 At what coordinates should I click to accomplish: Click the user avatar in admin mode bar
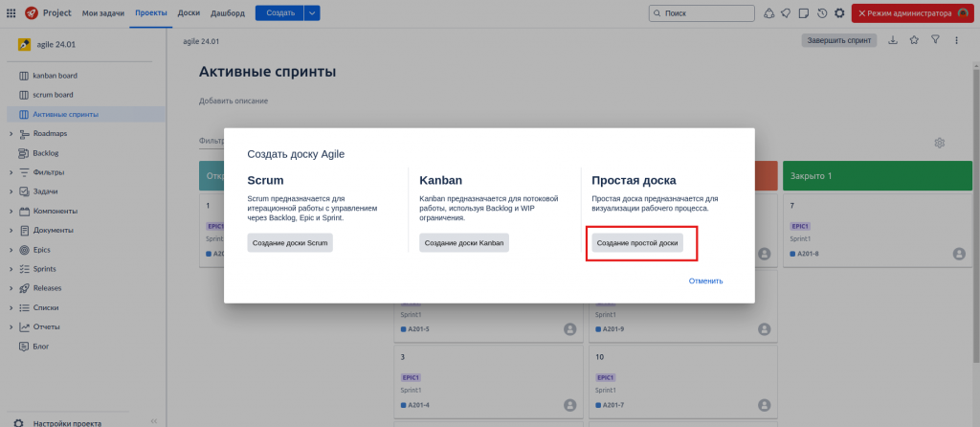coord(963,13)
